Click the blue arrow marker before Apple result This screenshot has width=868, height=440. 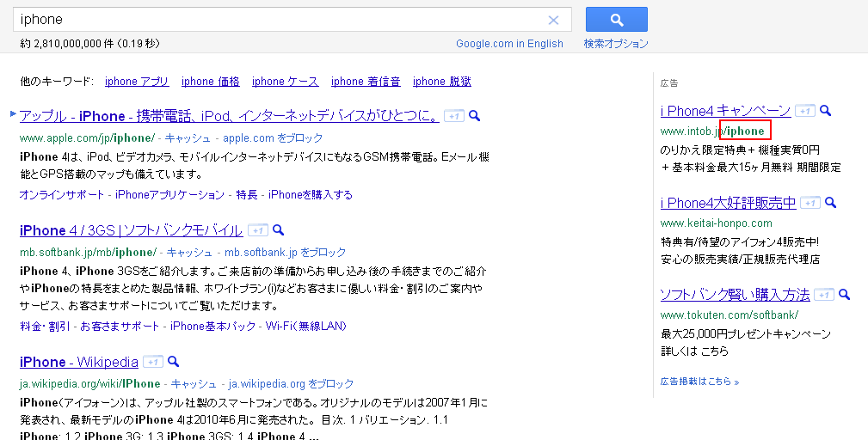[13, 114]
